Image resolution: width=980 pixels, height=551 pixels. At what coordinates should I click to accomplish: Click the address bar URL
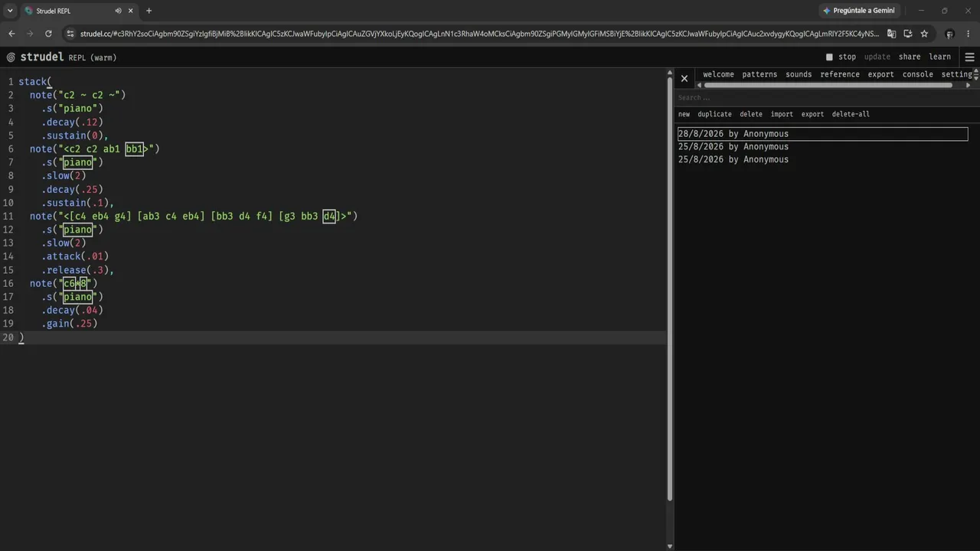tap(479, 34)
